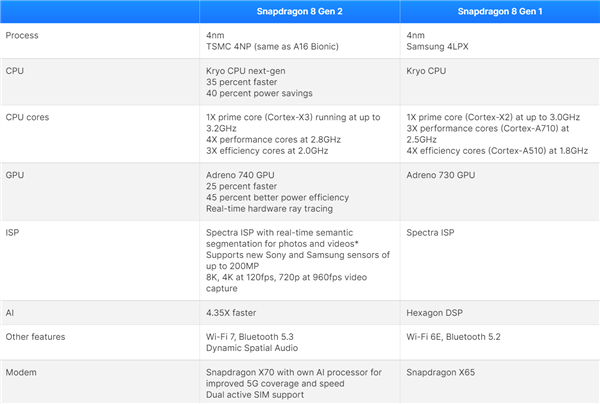The width and height of the screenshot is (600, 404).
Task: Select the ISP row label
Action: pos(14,231)
